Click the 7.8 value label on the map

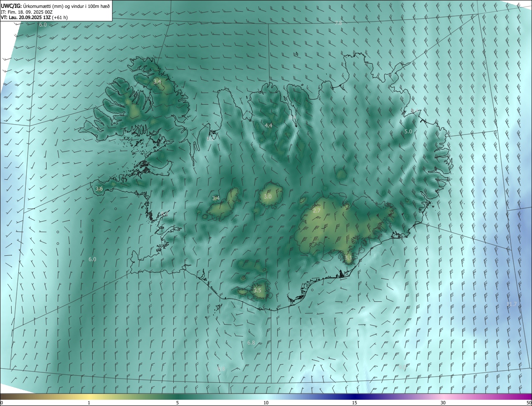coord(338,23)
